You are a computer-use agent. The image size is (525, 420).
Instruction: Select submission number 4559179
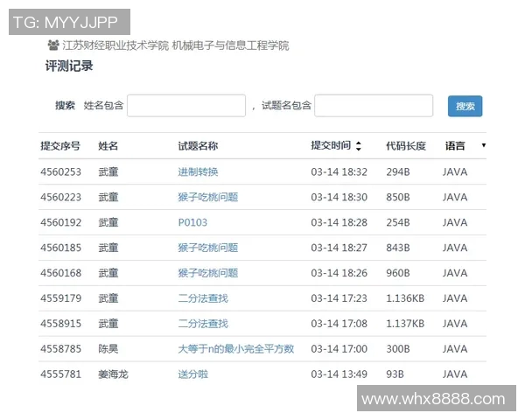coord(60,298)
